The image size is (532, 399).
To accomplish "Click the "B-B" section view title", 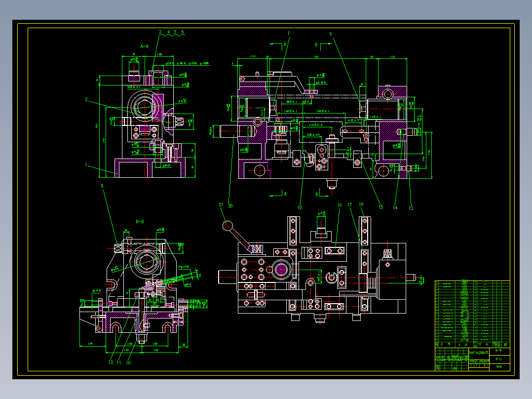I will coord(140,222).
